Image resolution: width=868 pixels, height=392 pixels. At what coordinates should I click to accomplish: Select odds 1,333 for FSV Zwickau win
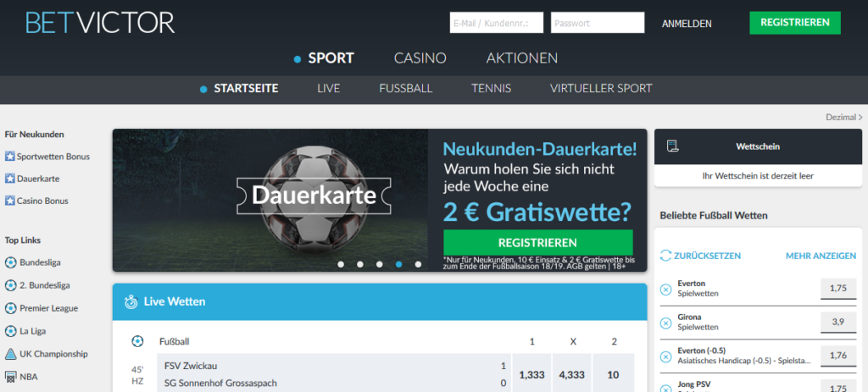pyautogui.click(x=532, y=375)
